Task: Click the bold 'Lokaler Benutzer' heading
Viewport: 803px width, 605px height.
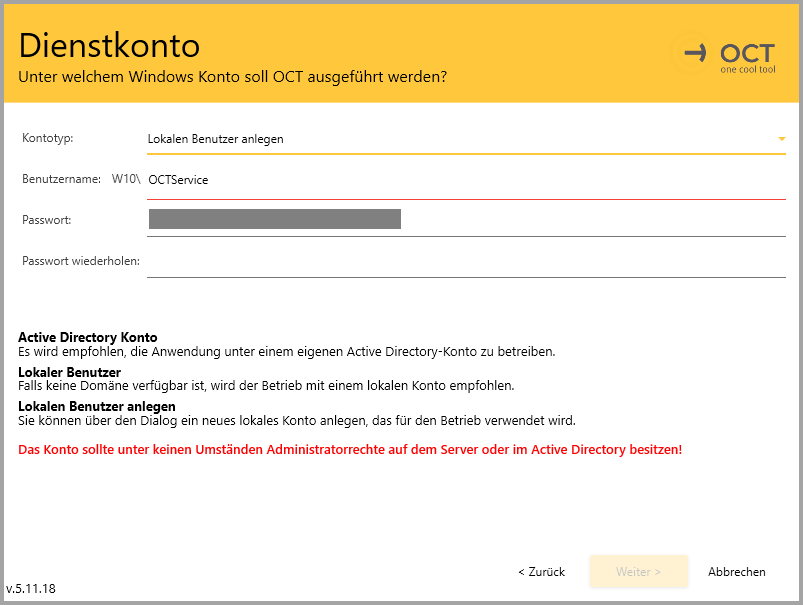Action: [69, 372]
